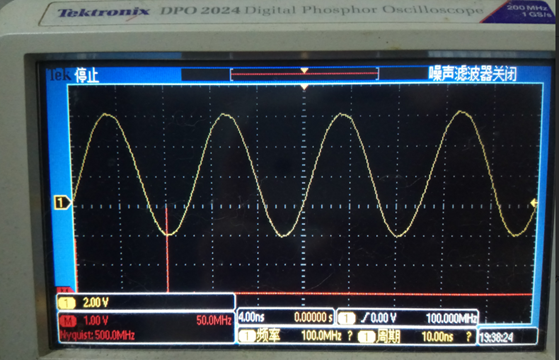Click the rising edge trigger slope symbol
Screen dimensions: 559x360
click(x=365, y=318)
